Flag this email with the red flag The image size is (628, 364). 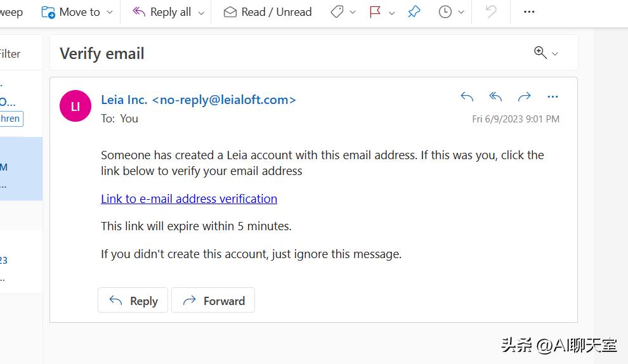376,12
